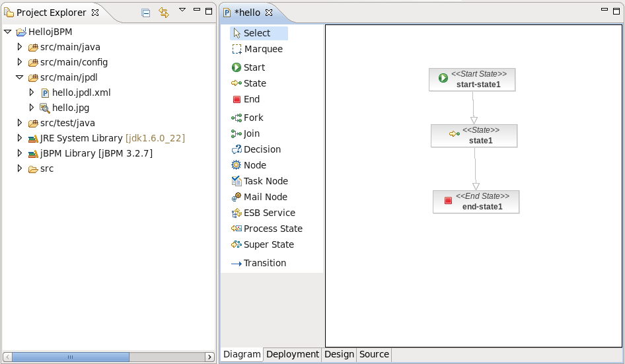Choose the Super State tool
This screenshot has height=364, width=625.
(x=262, y=244)
